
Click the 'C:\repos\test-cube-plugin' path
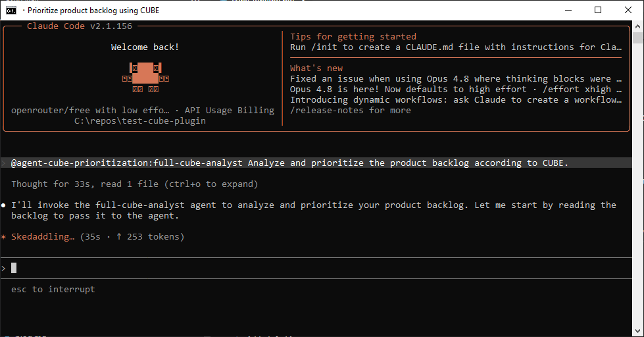[140, 121]
